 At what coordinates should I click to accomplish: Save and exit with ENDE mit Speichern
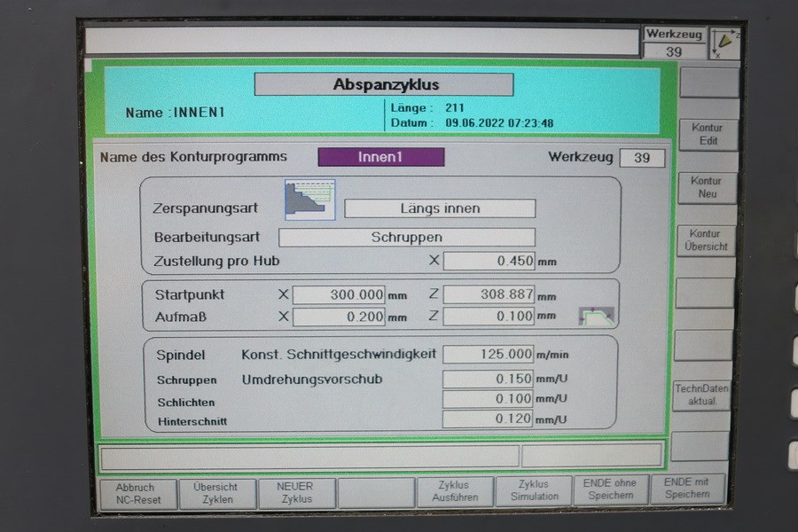pos(687,489)
